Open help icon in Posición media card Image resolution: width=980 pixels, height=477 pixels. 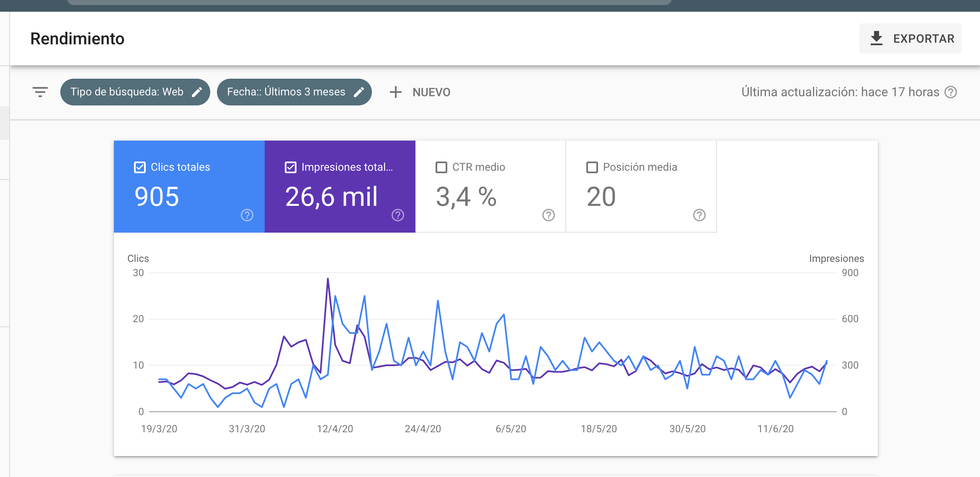tap(699, 215)
